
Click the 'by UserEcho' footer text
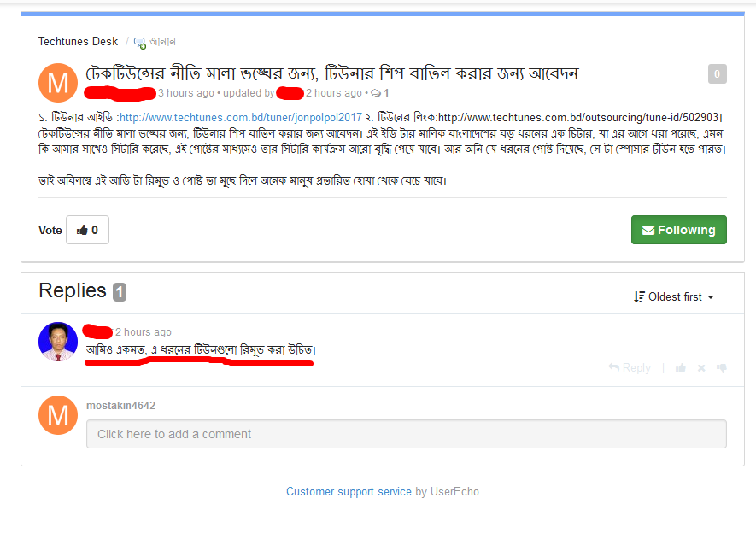pos(447,492)
